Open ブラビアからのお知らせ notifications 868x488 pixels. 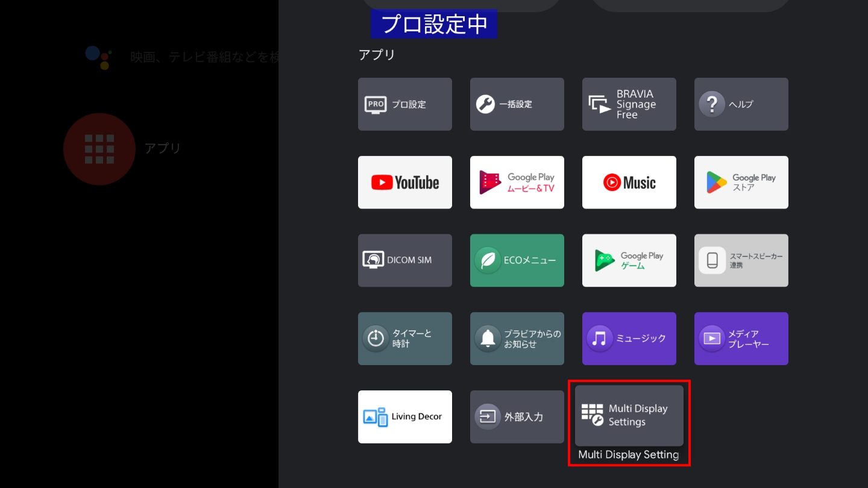(x=517, y=339)
